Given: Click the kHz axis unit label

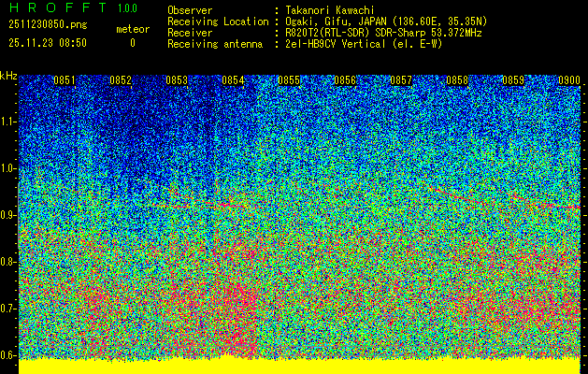Looking at the screenshot, I should tap(8, 76).
